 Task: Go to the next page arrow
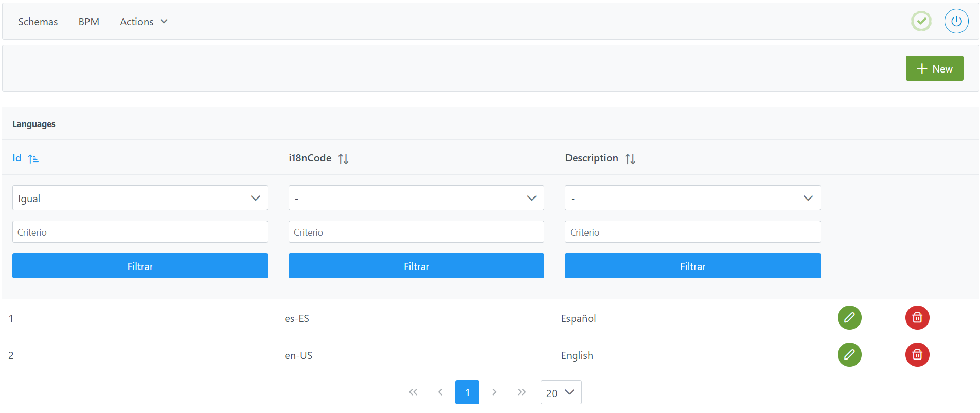(494, 392)
